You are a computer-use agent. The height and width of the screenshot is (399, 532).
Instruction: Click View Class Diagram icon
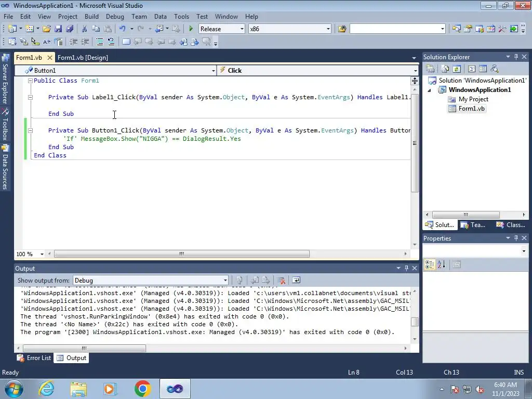495,69
